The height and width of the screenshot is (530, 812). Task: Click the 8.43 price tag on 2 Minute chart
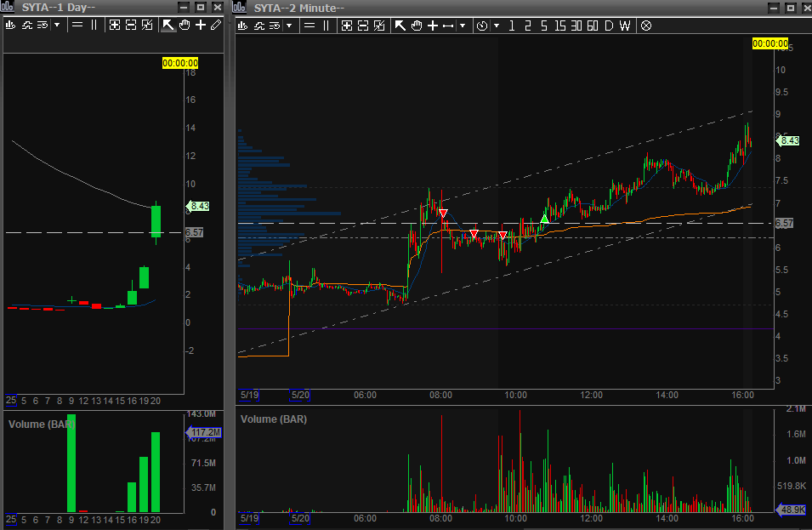coord(788,140)
